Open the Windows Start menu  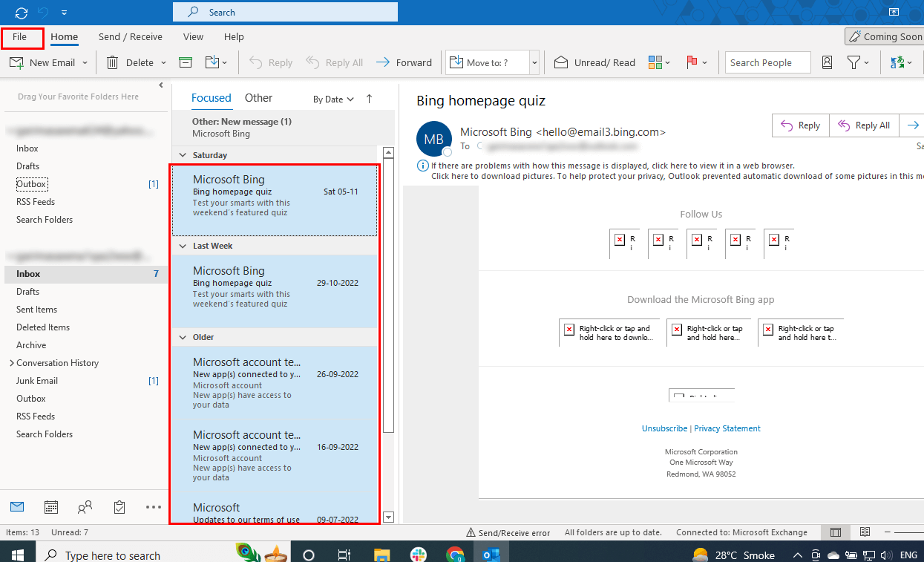pos(17,555)
